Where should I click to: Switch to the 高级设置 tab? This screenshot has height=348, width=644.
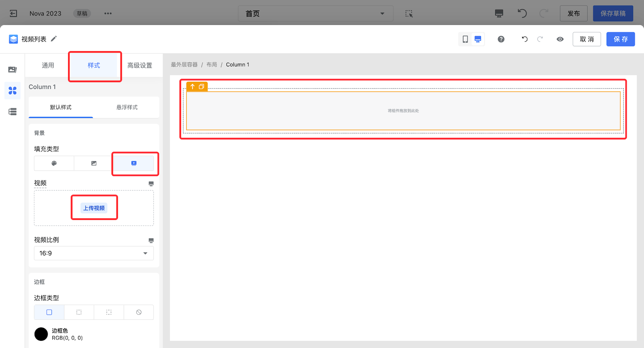click(140, 65)
